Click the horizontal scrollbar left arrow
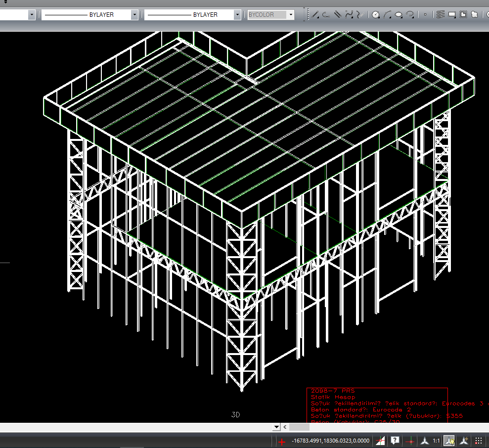489x448 pixels. (285, 427)
